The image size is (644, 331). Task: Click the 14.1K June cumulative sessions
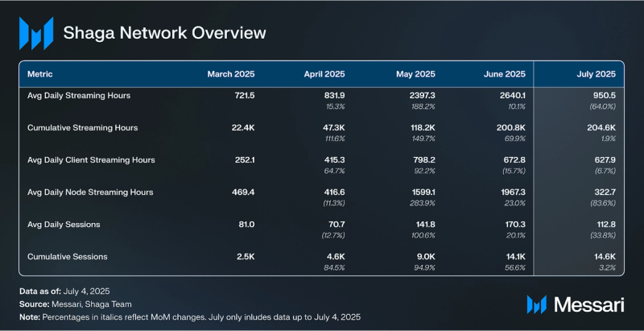tap(515, 257)
